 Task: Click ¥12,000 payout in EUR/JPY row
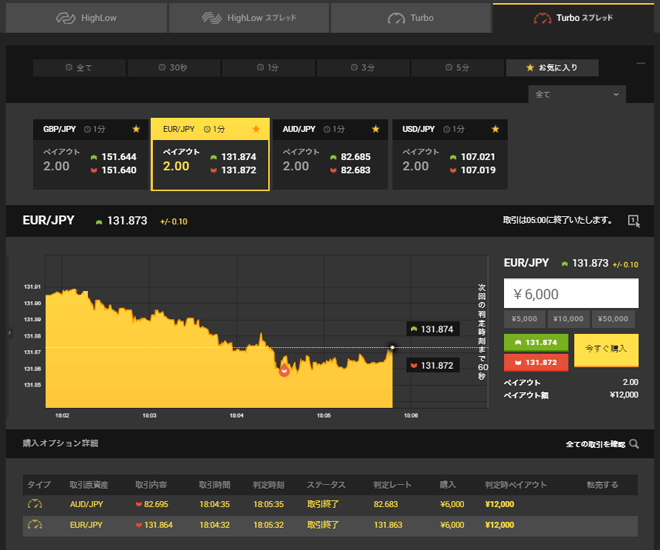click(x=500, y=525)
